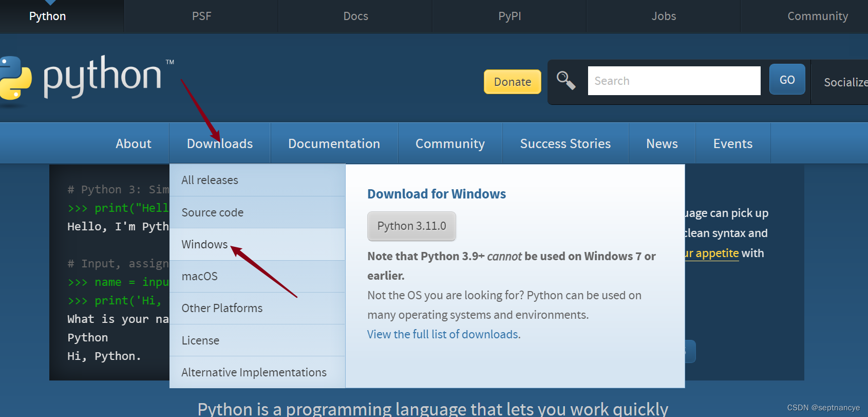The width and height of the screenshot is (868, 417).
Task: Click the Download for Windows heading
Action: (x=437, y=194)
